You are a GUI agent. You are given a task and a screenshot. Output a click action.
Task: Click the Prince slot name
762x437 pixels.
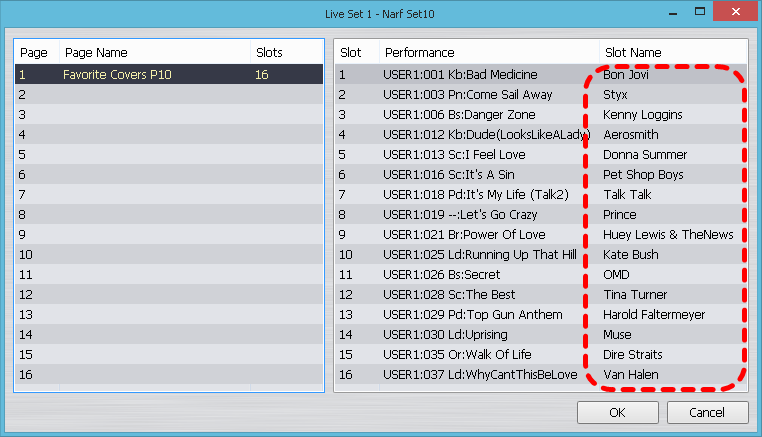click(x=620, y=214)
